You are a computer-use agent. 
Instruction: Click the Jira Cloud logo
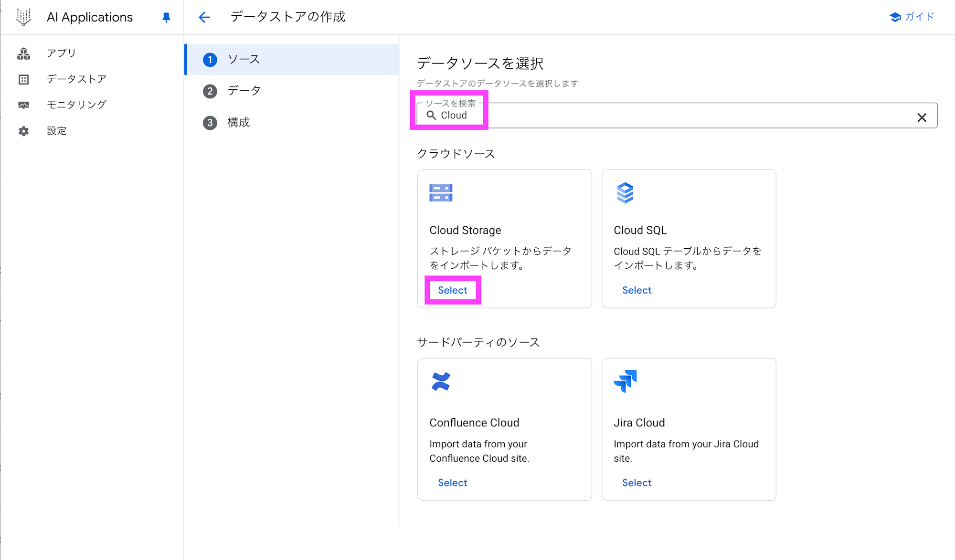(625, 381)
